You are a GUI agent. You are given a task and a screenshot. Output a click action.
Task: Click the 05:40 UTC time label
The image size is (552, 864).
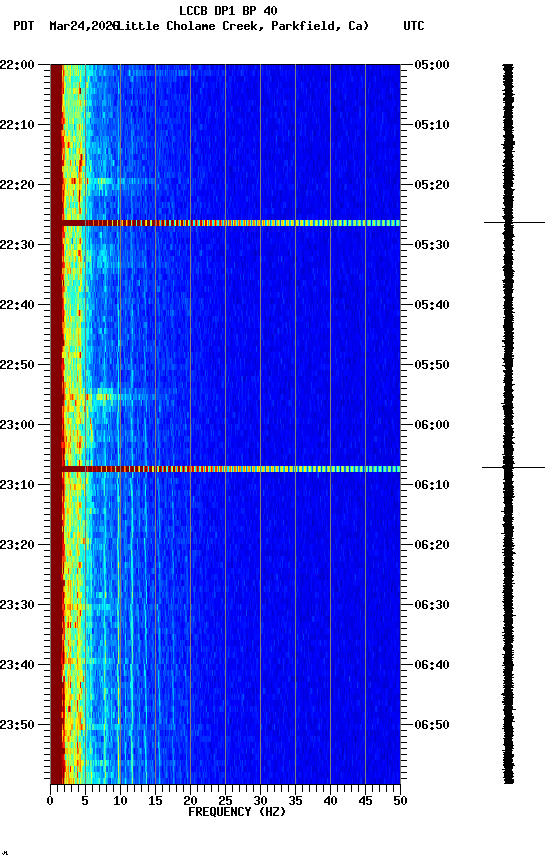tap(432, 305)
